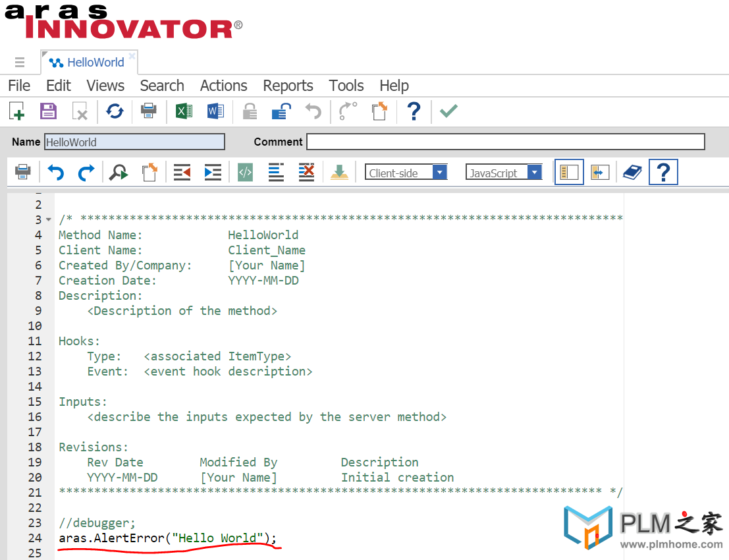Image resolution: width=729 pixels, height=560 pixels.
Task: Click line number 24 in the gutter
Action: pos(35,538)
